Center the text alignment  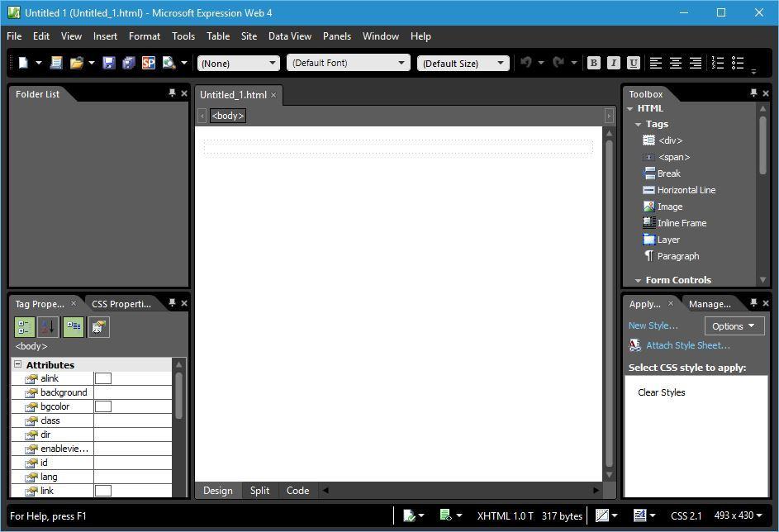pos(676,63)
